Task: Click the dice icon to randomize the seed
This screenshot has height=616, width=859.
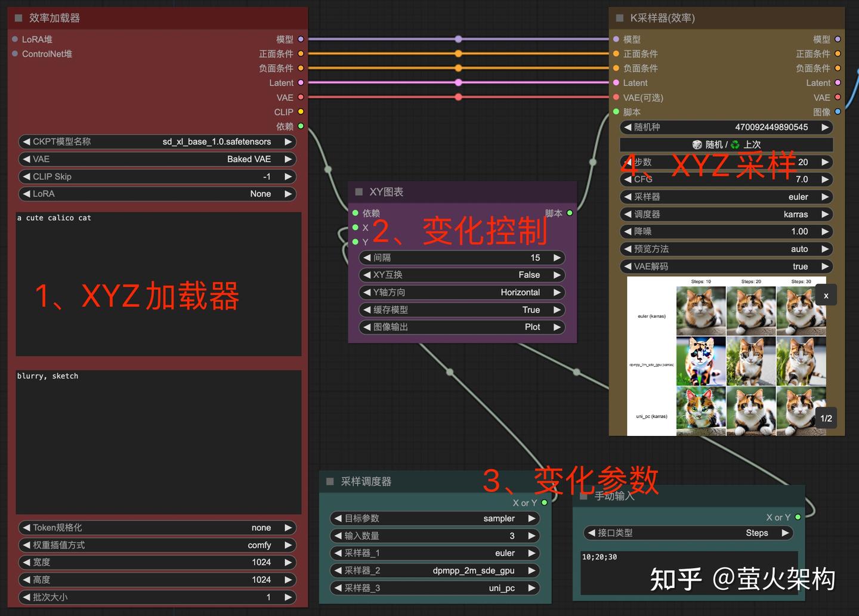Action: (696, 144)
